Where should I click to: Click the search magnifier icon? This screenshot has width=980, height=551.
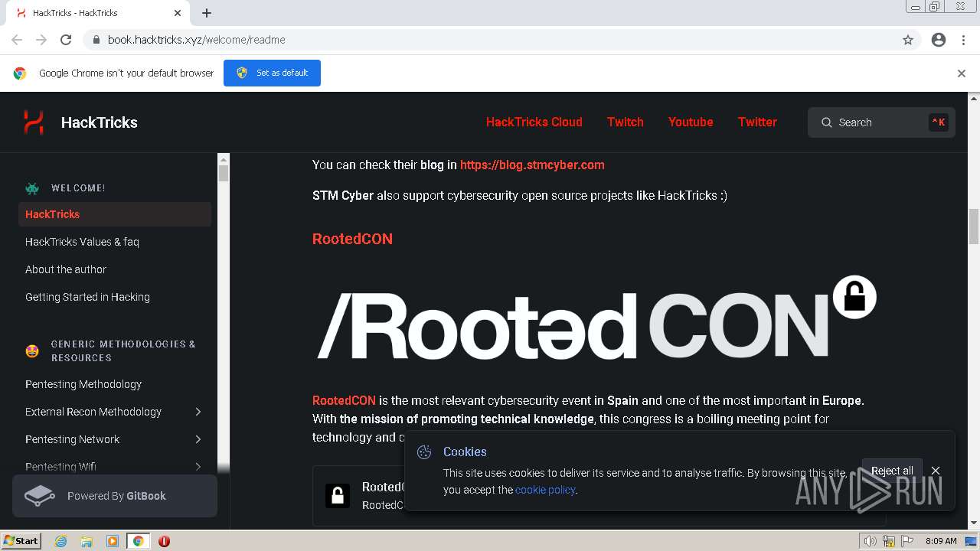pos(827,122)
